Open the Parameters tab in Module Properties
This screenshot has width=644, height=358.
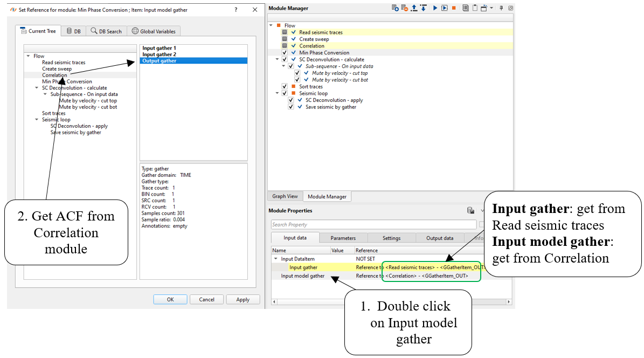pos(343,238)
